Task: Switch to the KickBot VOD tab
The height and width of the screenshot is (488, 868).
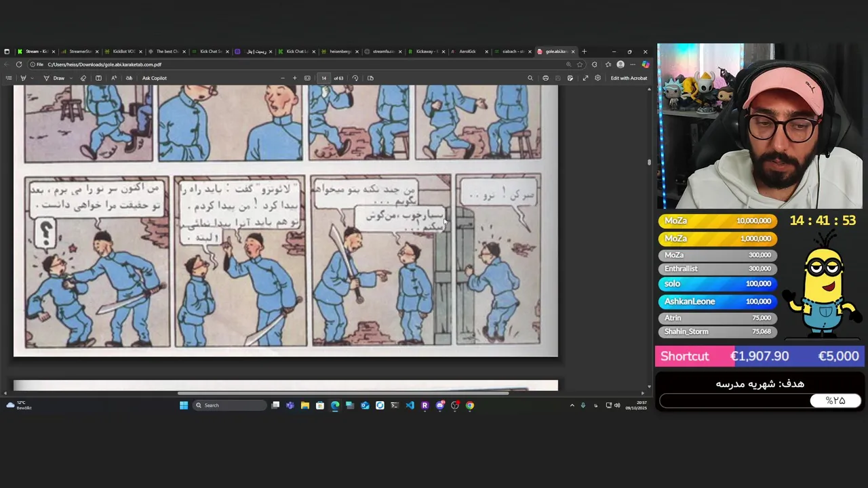Action: click(x=123, y=52)
